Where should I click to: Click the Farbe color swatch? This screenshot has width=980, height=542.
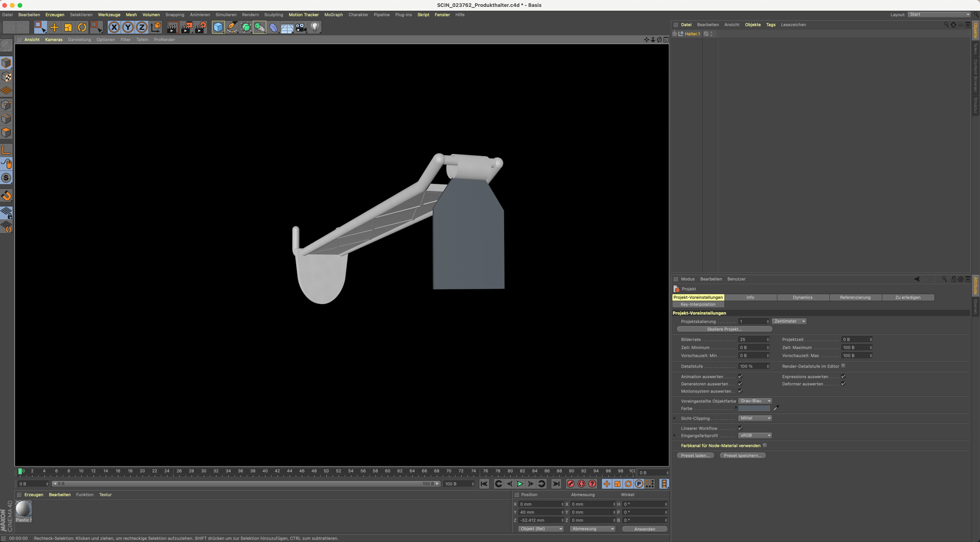coord(754,408)
